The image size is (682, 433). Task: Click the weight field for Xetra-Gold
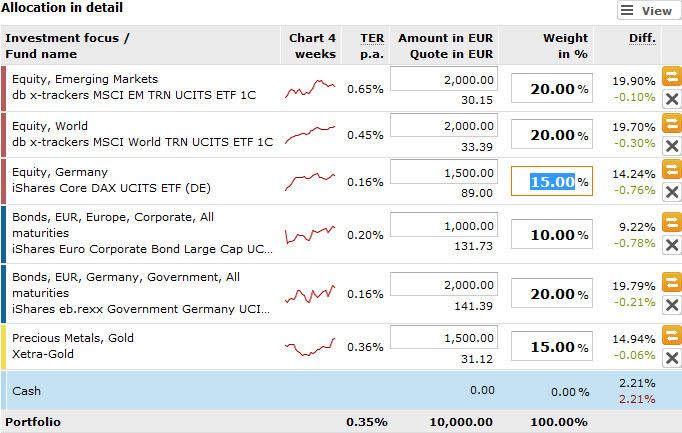551,347
